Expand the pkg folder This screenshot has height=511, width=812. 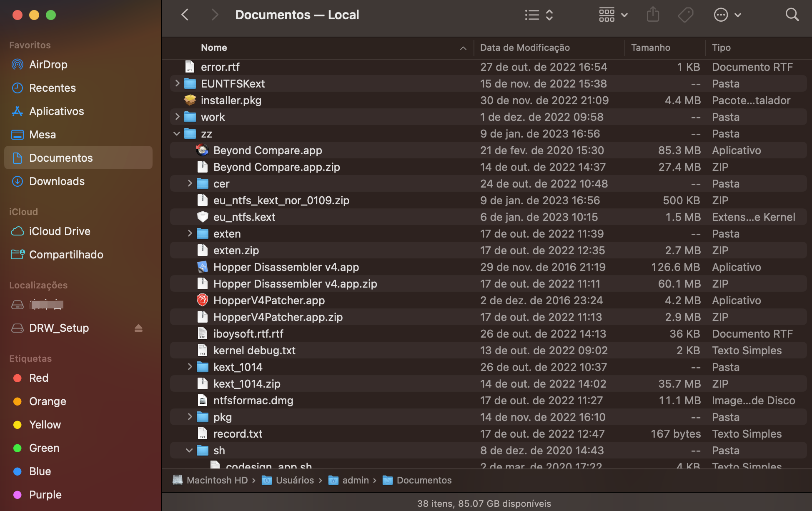click(x=190, y=417)
